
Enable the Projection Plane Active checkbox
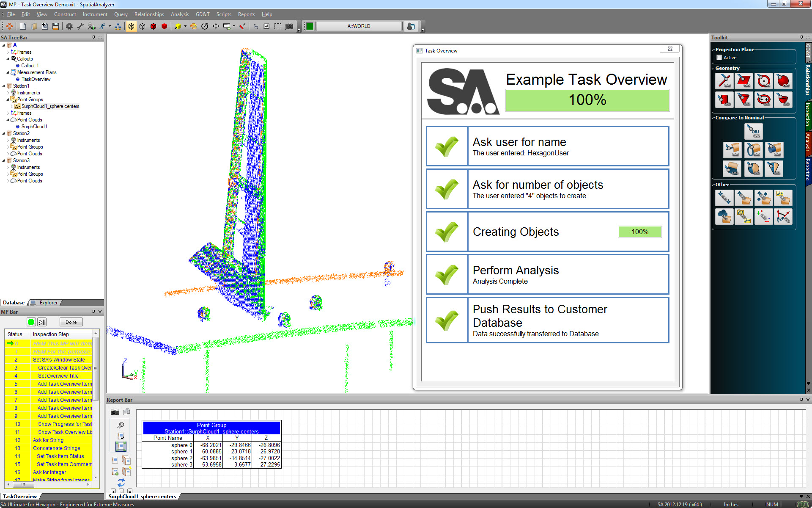point(719,58)
